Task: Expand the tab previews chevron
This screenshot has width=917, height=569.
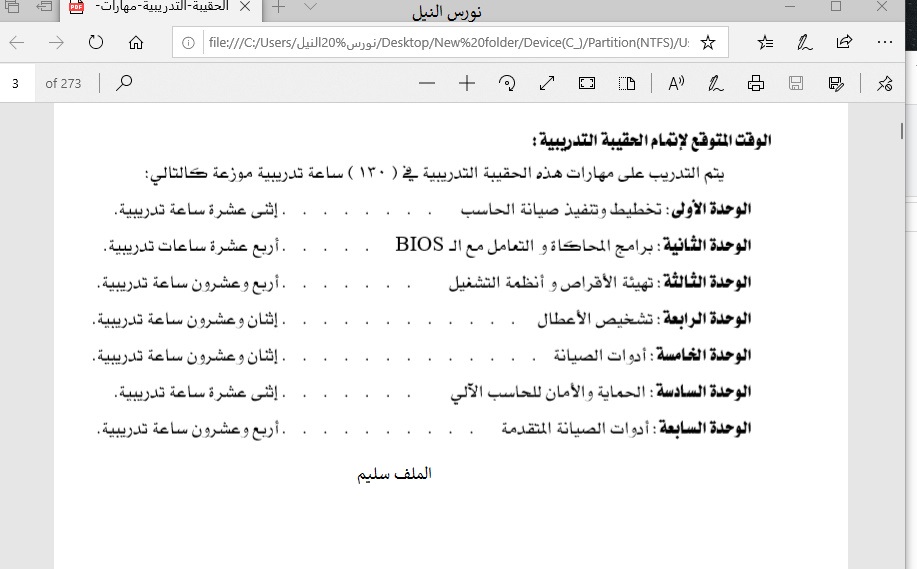Action: [310, 7]
